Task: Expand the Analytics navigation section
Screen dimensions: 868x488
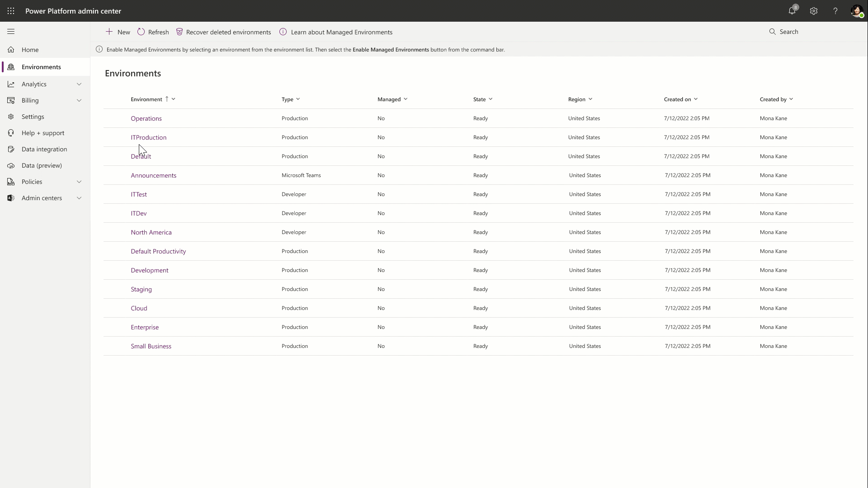Action: click(x=79, y=83)
